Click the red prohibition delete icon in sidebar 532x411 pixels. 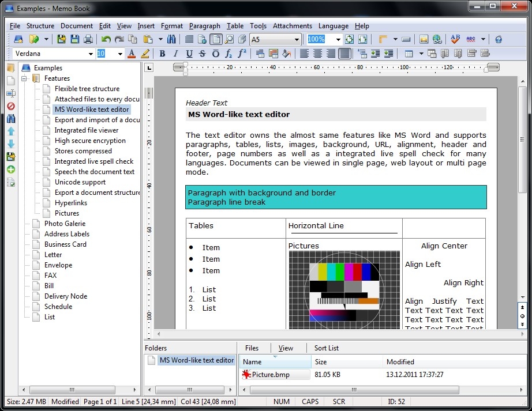coord(11,106)
